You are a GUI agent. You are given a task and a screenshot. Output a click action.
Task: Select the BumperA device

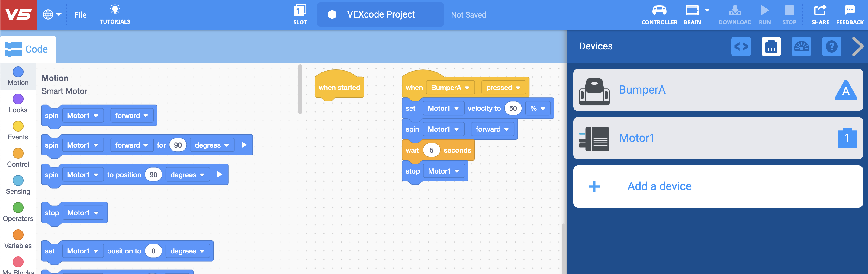click(718, 90)
